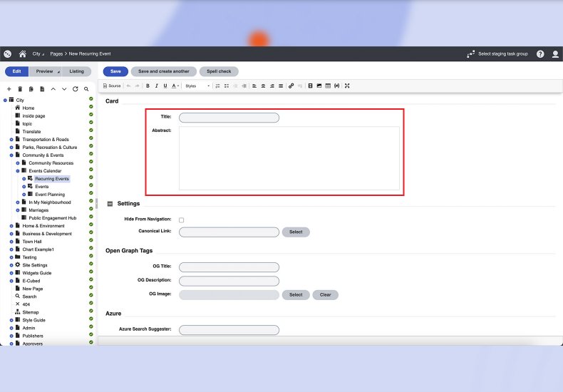This screenshot has height=392, width=563.
Task: Open the Styles dropdown
Action: (x=197, y=86)
